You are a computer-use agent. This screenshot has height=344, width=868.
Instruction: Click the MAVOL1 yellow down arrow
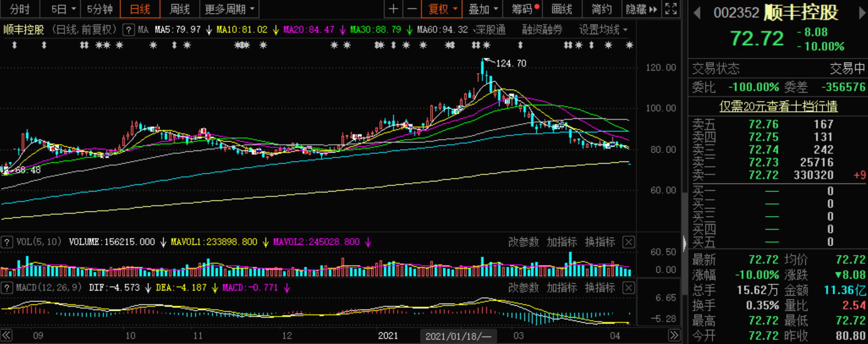(x=266, y=242)
